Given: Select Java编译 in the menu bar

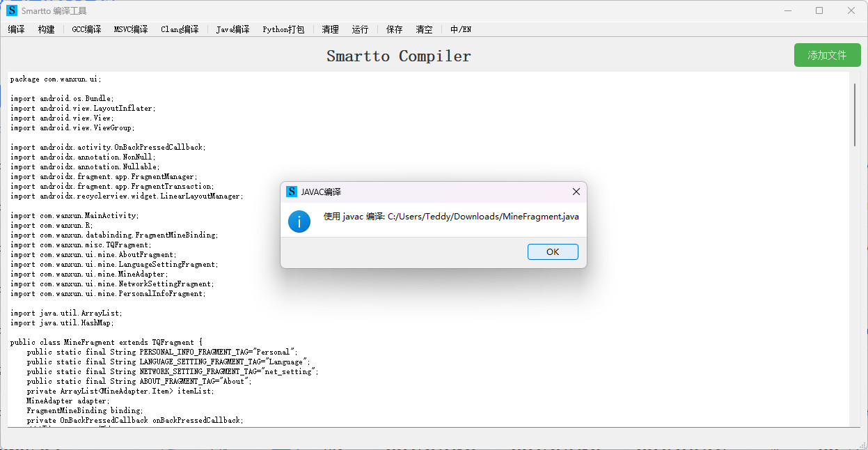Looking at the screenshot, I should 232,29.
